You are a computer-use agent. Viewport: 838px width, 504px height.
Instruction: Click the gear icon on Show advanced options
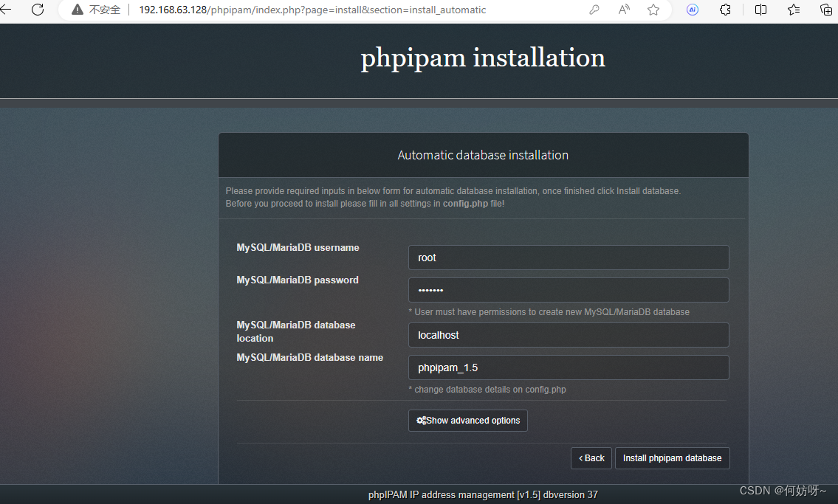(x=421, y=420)
